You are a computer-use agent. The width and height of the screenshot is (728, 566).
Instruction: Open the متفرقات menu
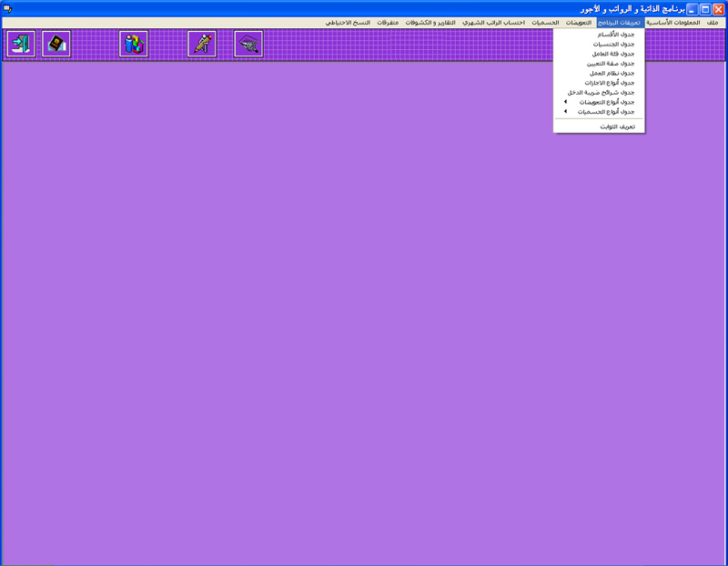tap(389, 22)
